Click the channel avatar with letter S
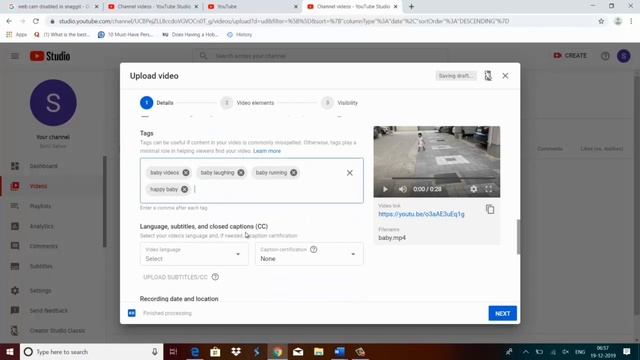640x360 pixels. (x=53, y=103)
